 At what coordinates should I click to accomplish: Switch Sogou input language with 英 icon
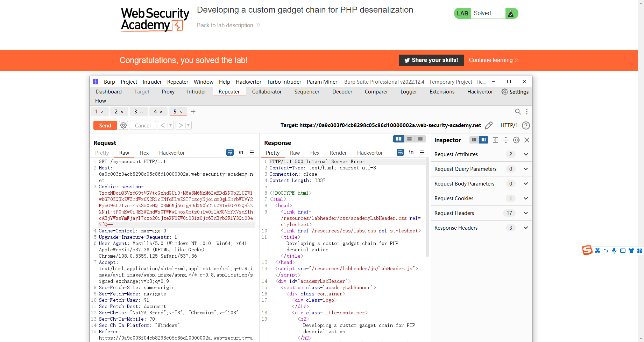pyautogui.click(x=597, y=251)
